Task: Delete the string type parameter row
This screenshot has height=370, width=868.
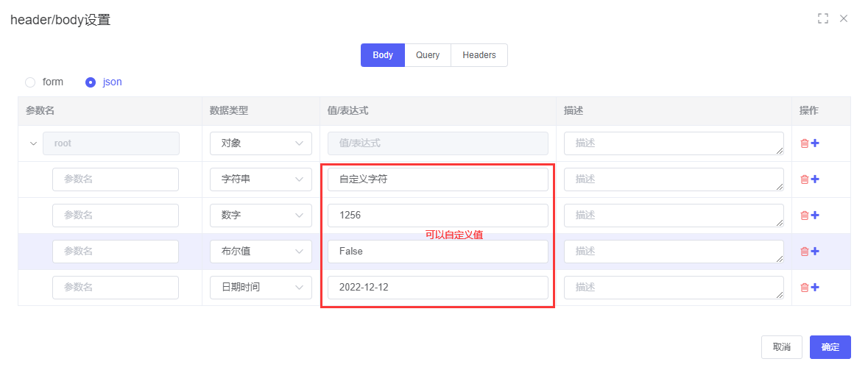Action: [805, 179]
